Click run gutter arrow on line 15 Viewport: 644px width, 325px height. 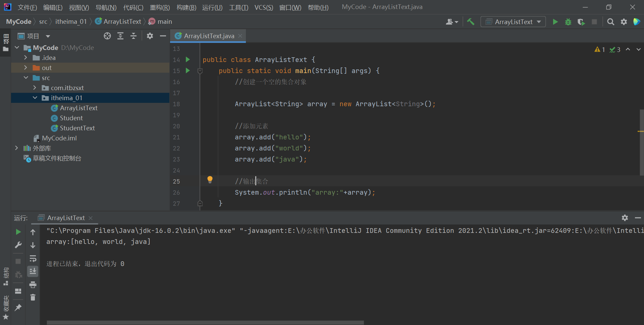188,71
